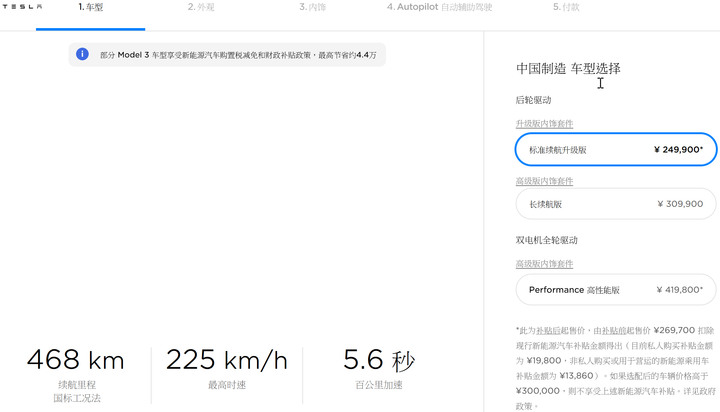720x412 pixels.
Task: Click ¥300,000 threshold in footnote
Action: pos(538,391)
